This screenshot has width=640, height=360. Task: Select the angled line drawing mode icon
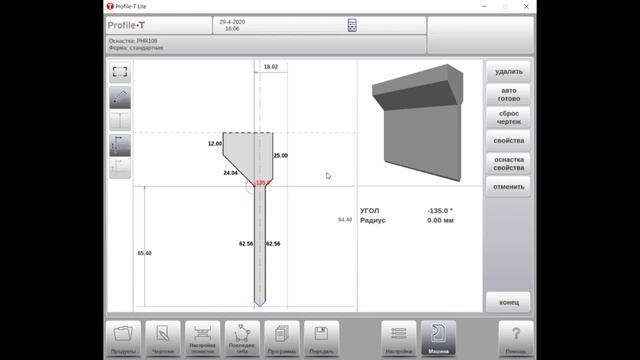[x=120, y=98]
